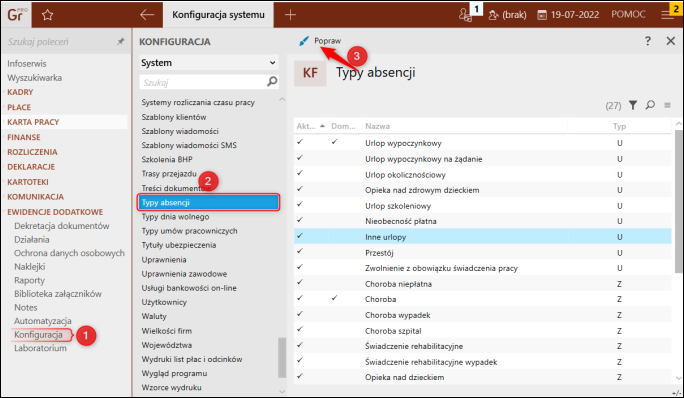Toggle active checkmark for Urlop wypoczynkowy
Viewport: 684px width, 398px height.
(x=300, y=142)
